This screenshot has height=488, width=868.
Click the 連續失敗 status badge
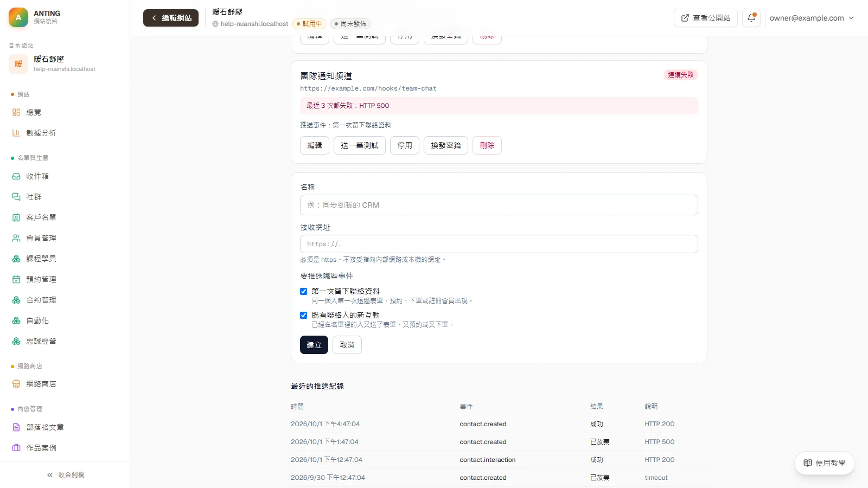point(681,75)
